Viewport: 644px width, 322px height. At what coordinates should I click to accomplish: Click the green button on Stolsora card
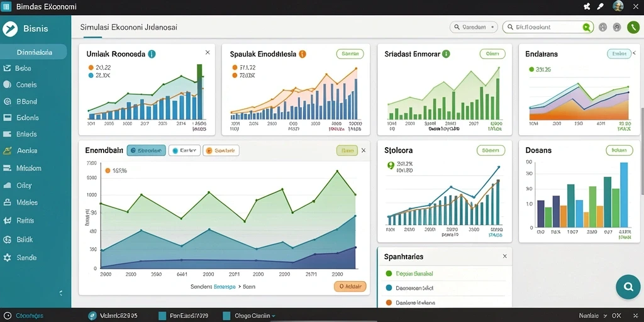491,151
